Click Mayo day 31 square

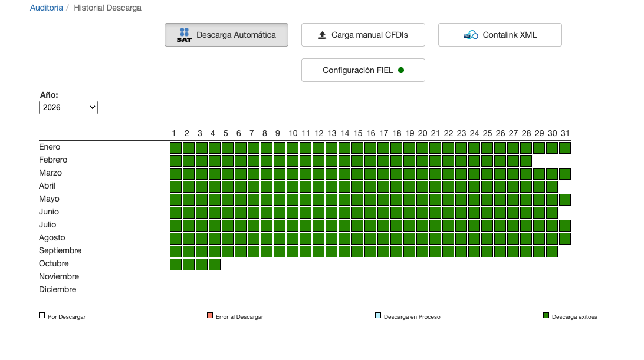(x=565, y=200)
